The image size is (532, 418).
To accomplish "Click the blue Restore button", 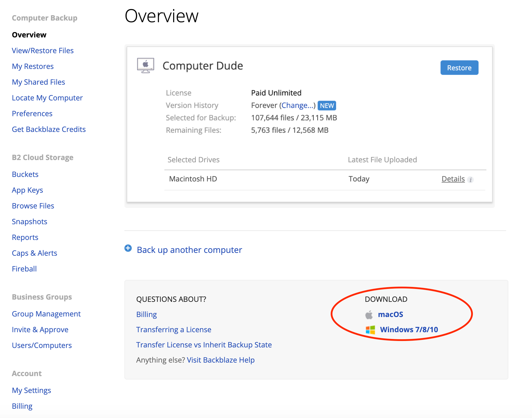I will pyautogui.click(x=459, y=68).
